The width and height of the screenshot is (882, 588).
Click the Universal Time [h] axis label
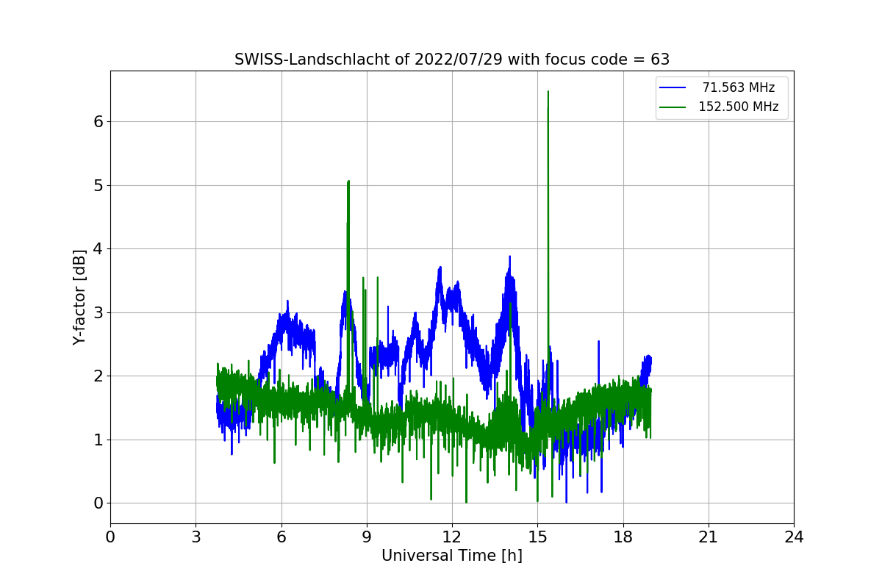point(452,556)
